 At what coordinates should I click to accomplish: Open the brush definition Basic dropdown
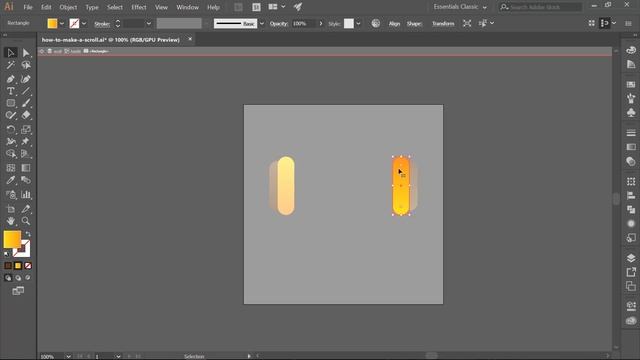262,24
